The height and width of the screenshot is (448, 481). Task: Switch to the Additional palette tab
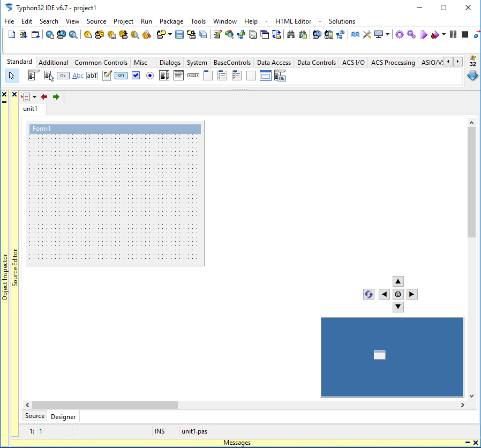coord(53,63)
